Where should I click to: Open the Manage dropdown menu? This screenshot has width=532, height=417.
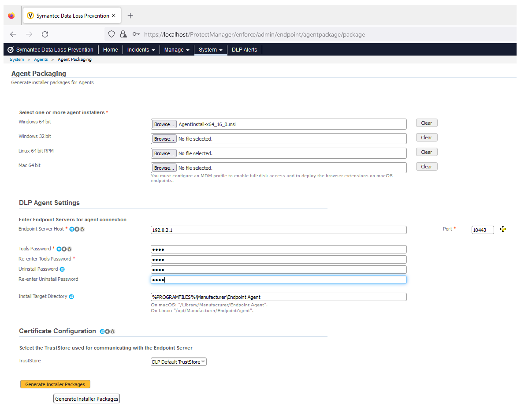pyautogui.click(x=177, y=50)
